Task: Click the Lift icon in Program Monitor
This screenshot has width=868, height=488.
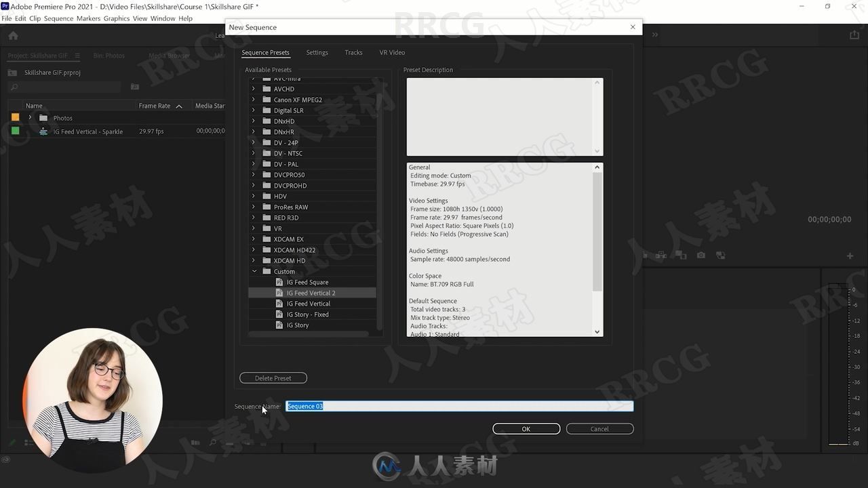Action: 661,256
